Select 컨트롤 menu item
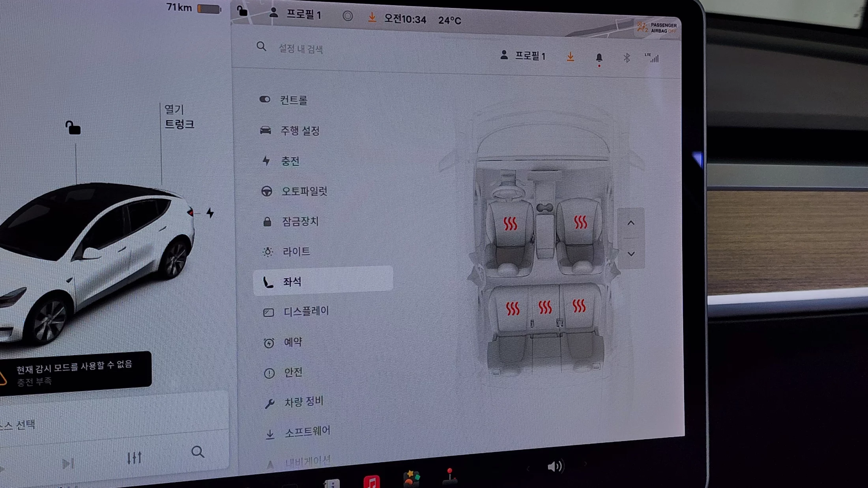The height and width of the screenshot is (488, 868). point(294,100)
